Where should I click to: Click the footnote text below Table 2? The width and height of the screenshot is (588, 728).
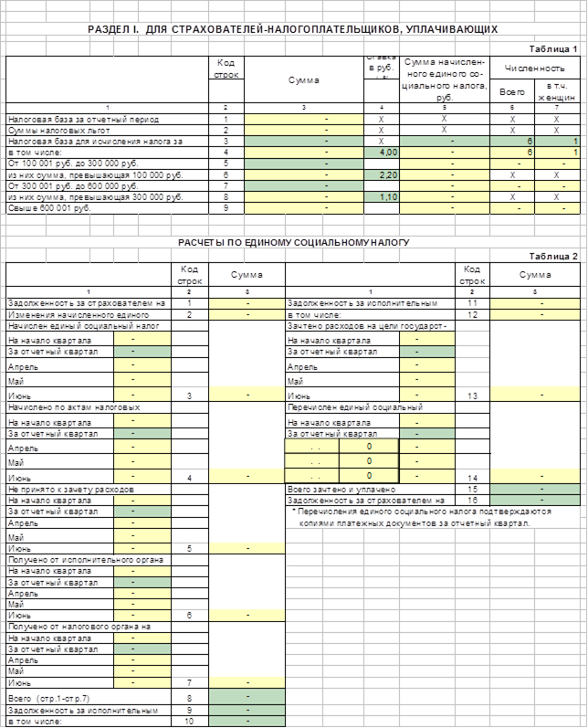(x=411, y=517)
